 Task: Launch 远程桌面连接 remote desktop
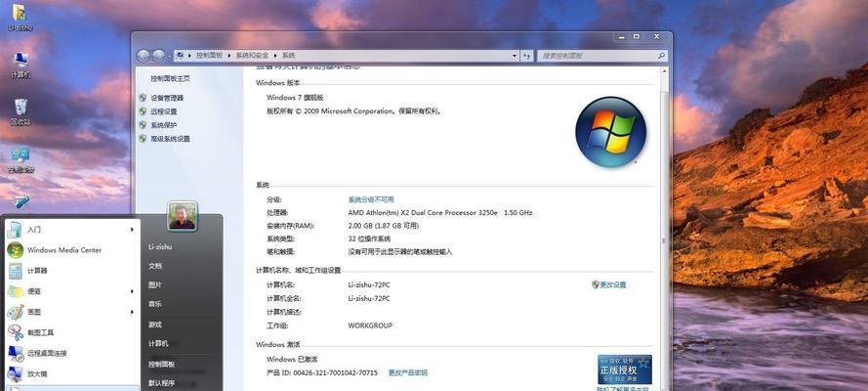[72, 353]
